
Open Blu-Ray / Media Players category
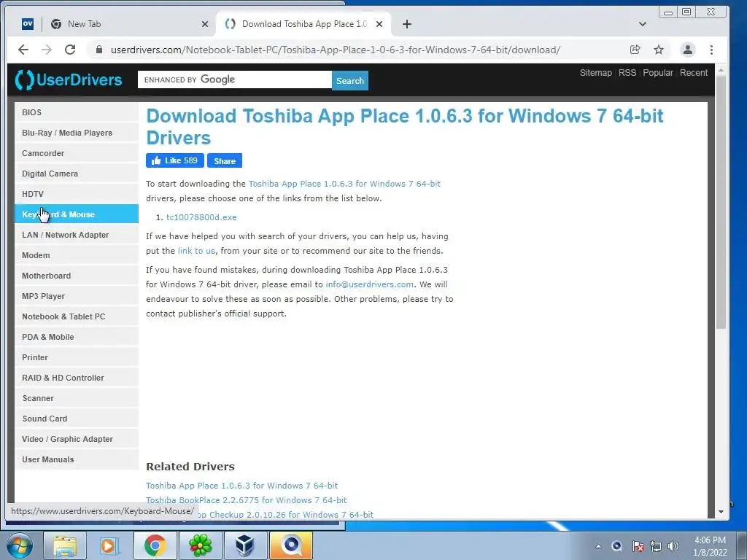77,133
